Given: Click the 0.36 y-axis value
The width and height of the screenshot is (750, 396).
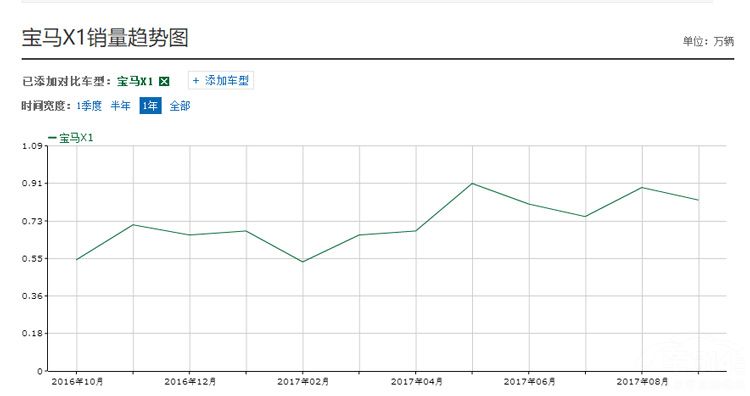Looking at the screenshot, I should 32,296.
